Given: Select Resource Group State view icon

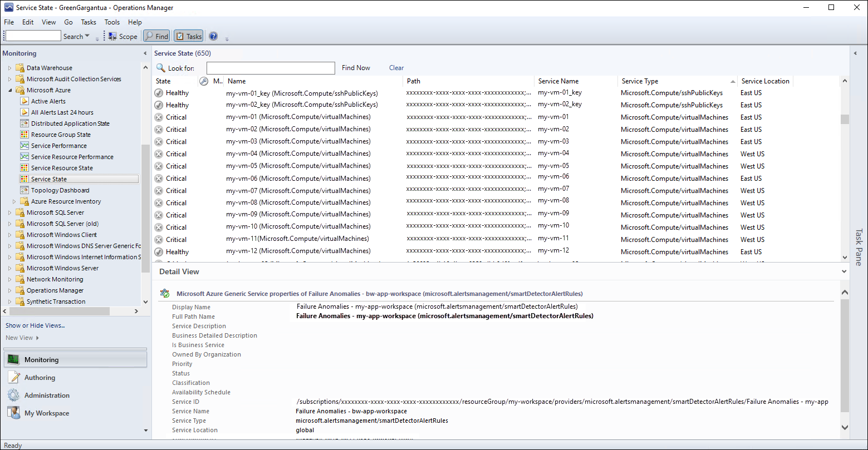Looking at the screenshot, I should 24,135.
